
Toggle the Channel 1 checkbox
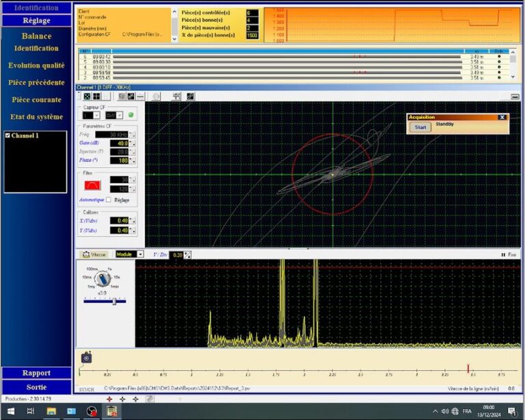point(8,135)
